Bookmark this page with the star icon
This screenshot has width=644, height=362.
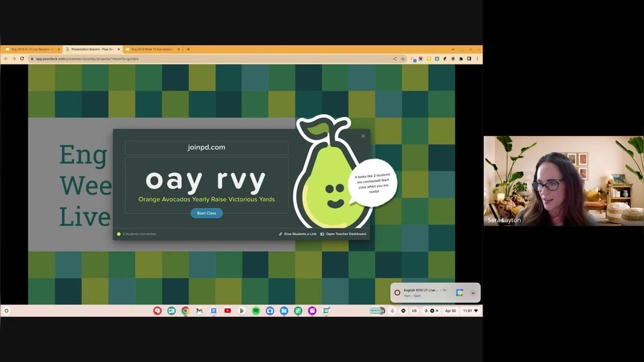[403, 59]
